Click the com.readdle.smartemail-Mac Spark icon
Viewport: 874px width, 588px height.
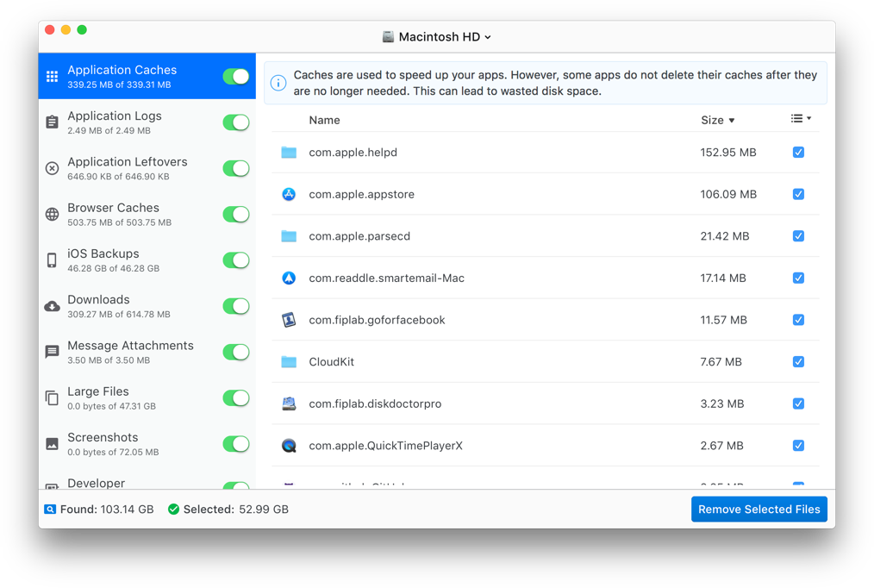pos(289,278)
